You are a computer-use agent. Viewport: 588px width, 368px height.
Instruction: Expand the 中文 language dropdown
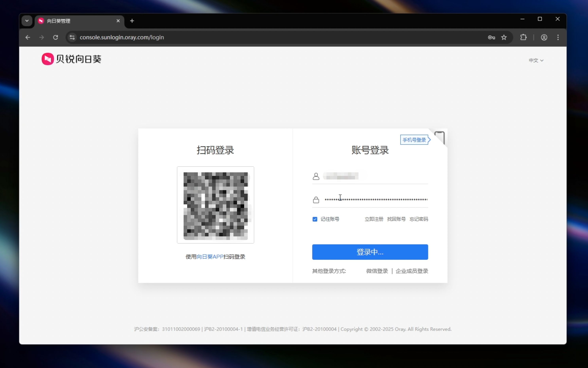click(x=536, y=60)
